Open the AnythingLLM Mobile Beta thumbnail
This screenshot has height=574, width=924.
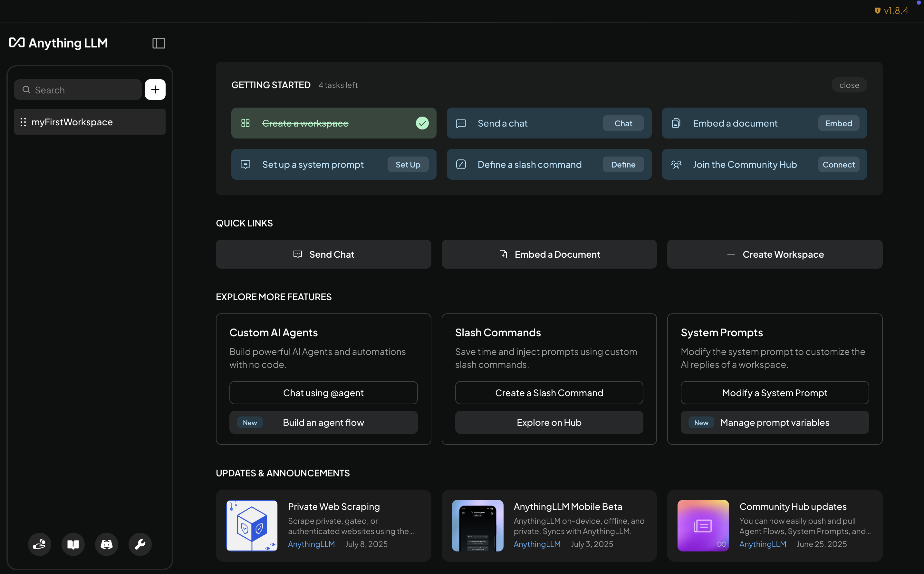pyautogui.click(x=477, y=525)
